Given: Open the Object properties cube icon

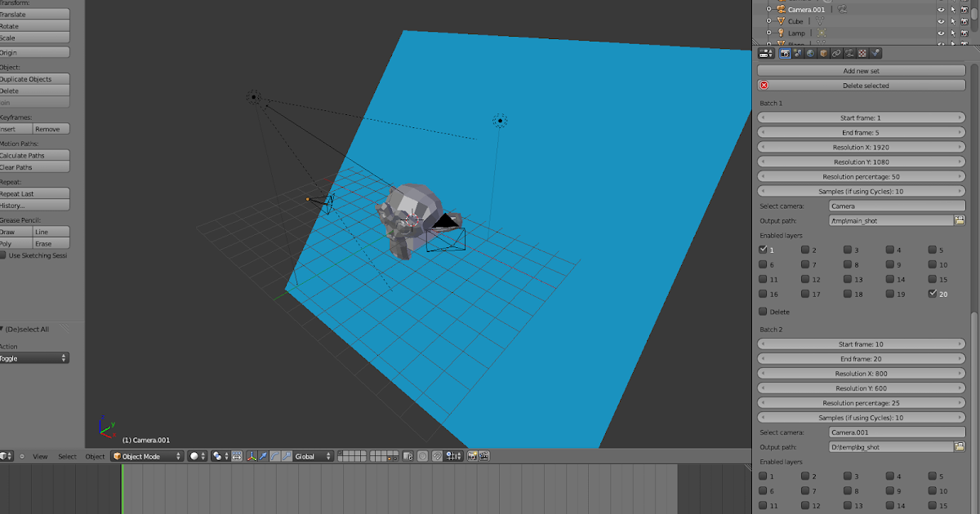Looking at the screenshot, I should (823, 52).
